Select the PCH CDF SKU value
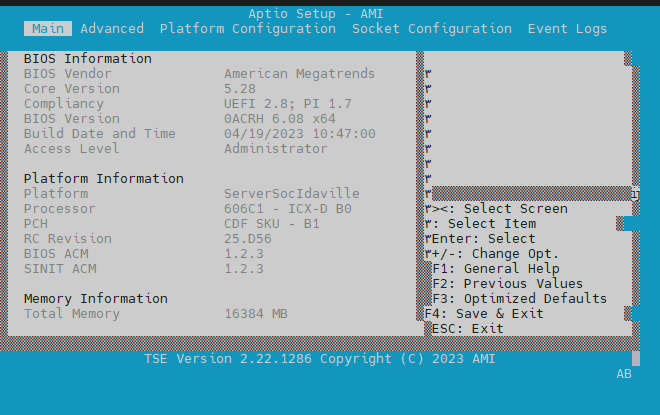 click(271, 224)
